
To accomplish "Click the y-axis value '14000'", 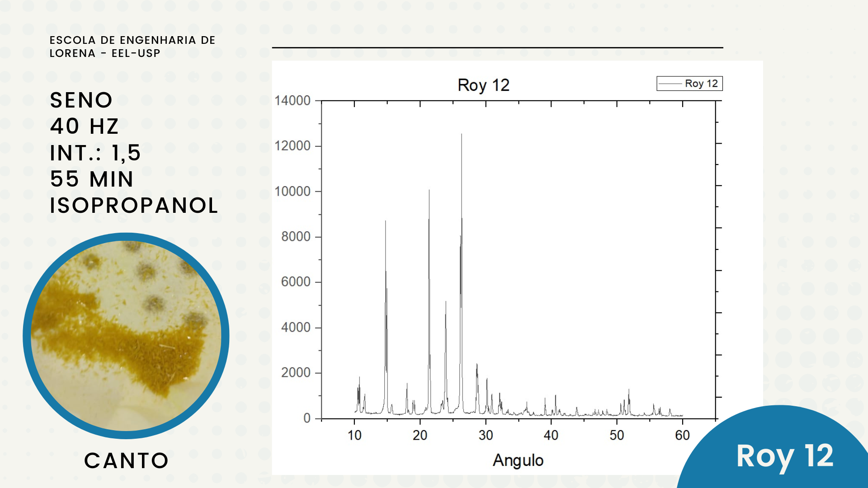I will (292, 100).
